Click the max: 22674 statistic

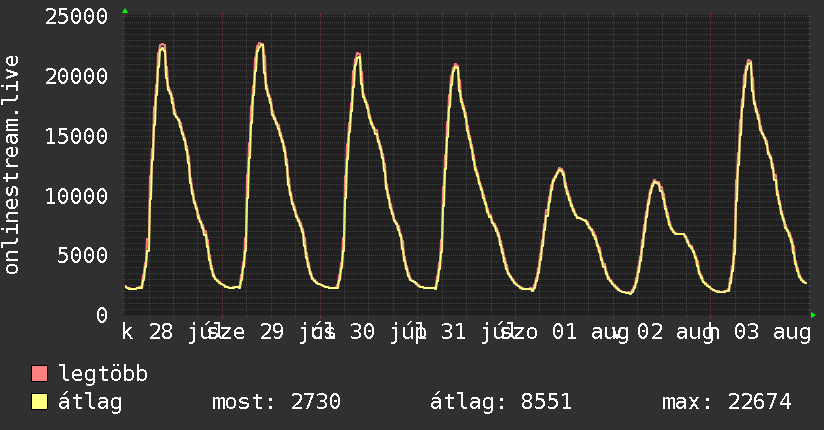727,402
